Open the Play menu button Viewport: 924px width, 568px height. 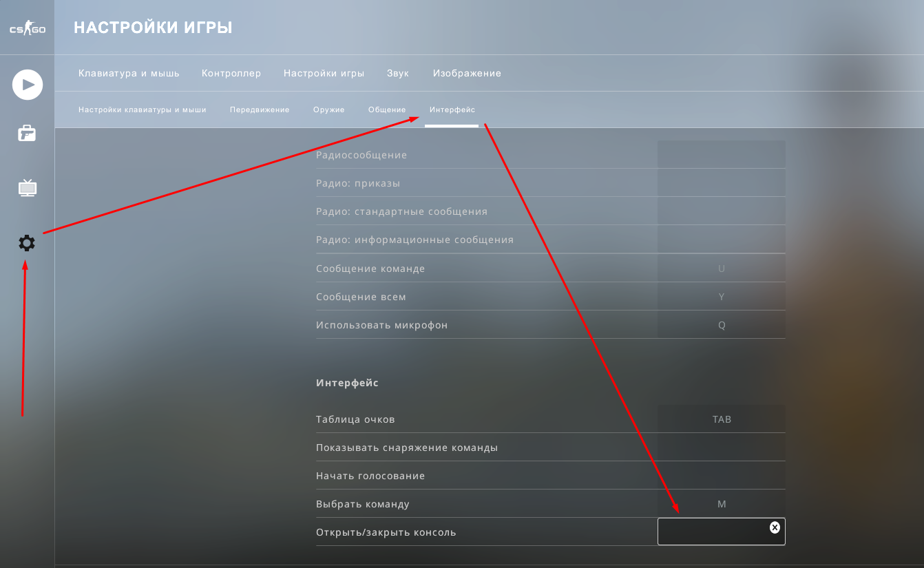(x=28, y=85)
